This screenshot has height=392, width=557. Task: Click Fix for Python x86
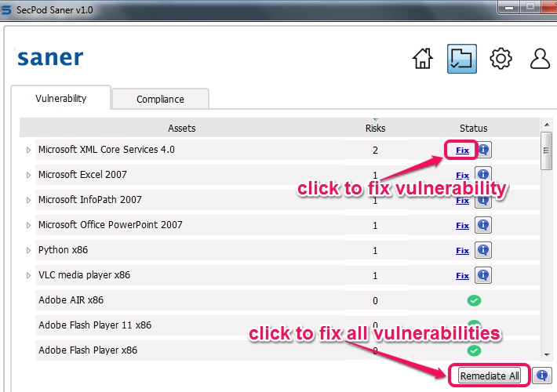click(462, 251)
